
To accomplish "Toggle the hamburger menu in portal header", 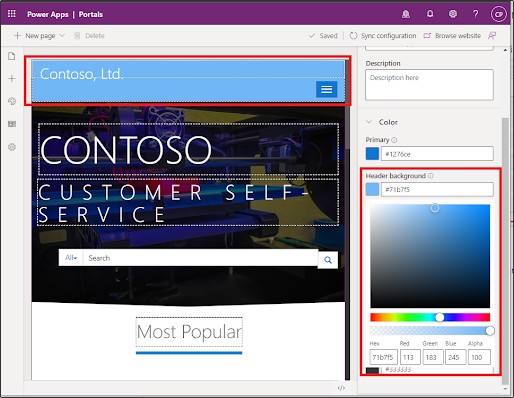I will (326, 89).
